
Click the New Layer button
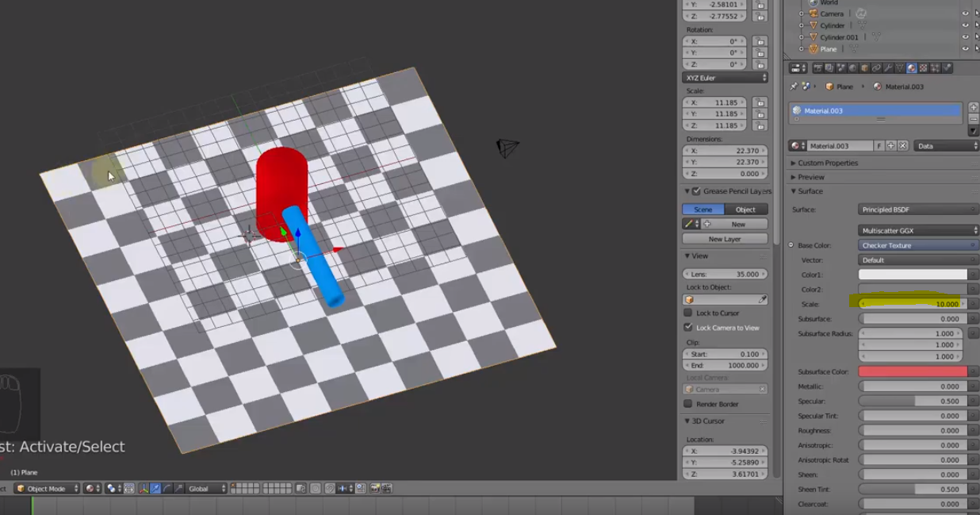[x=725, y=238]
